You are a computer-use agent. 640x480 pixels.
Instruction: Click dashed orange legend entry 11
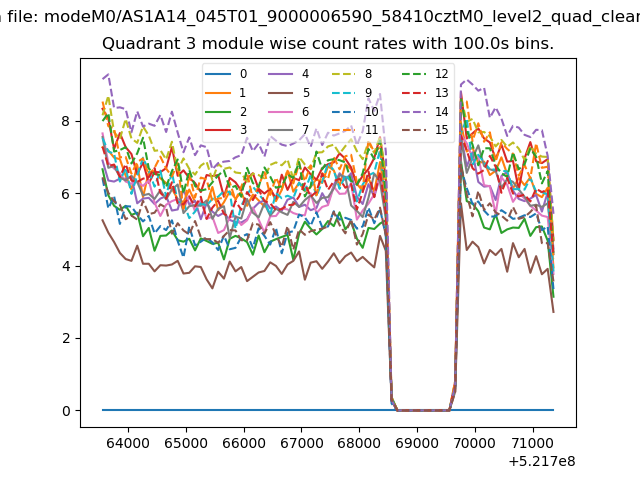pyautogui.click(x=354, y=130)
